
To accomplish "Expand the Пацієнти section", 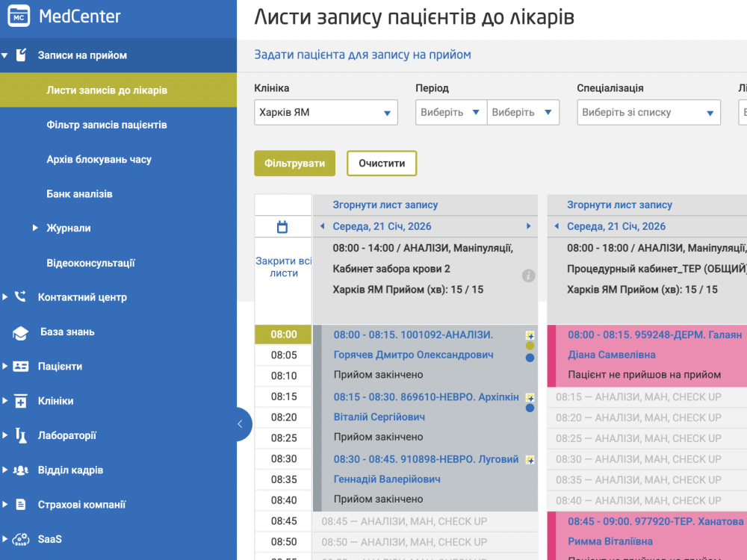I will [4, 366].
